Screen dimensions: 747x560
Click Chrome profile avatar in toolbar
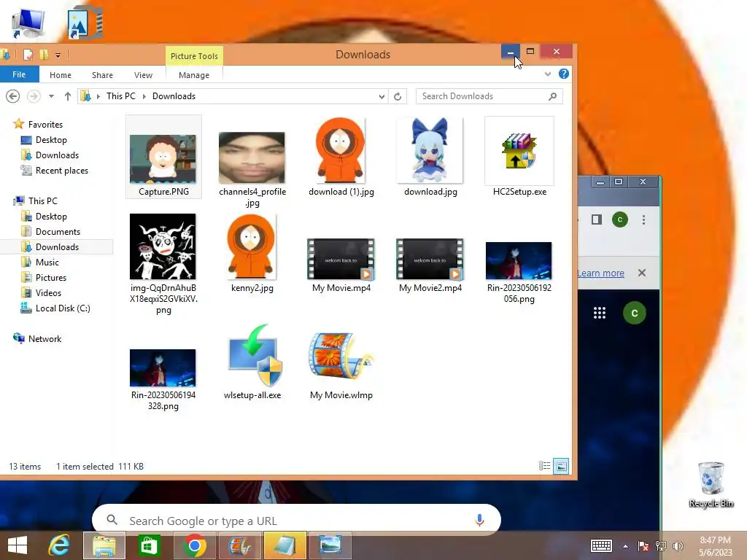tap(620, 219)
